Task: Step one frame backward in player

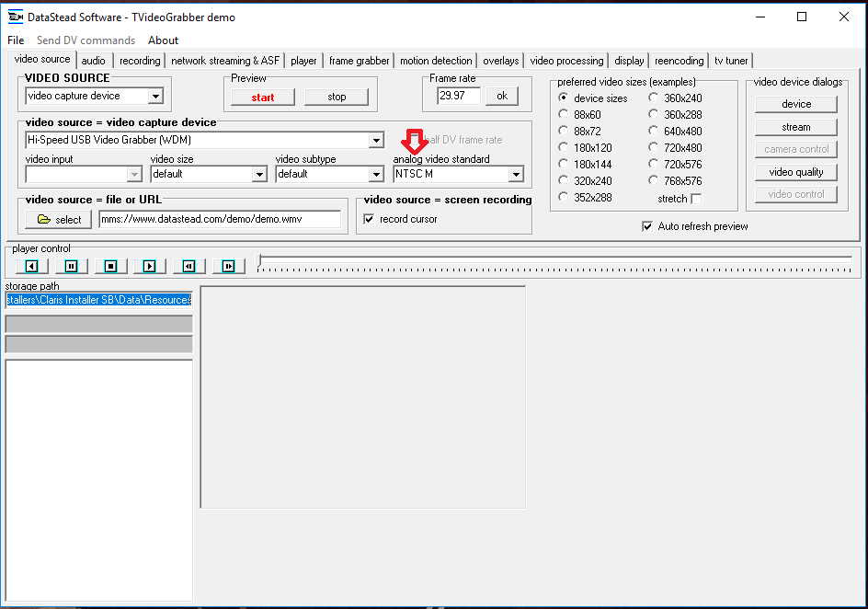Action: coord(189,266)
